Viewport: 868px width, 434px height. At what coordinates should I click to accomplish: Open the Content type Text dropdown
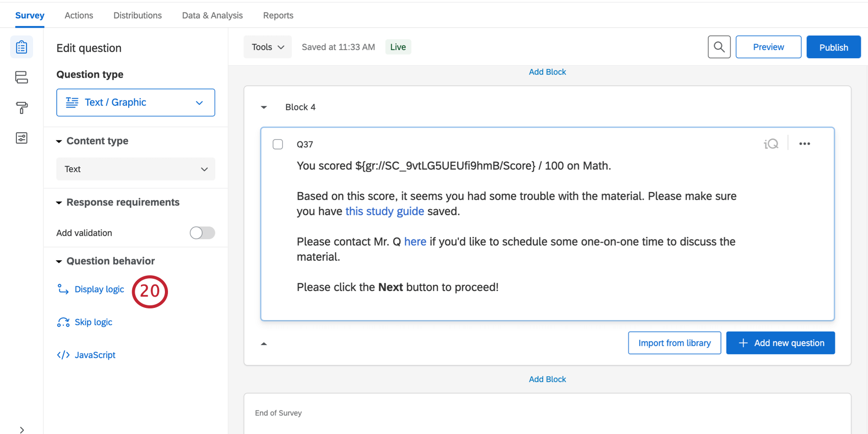coord(135,169)
